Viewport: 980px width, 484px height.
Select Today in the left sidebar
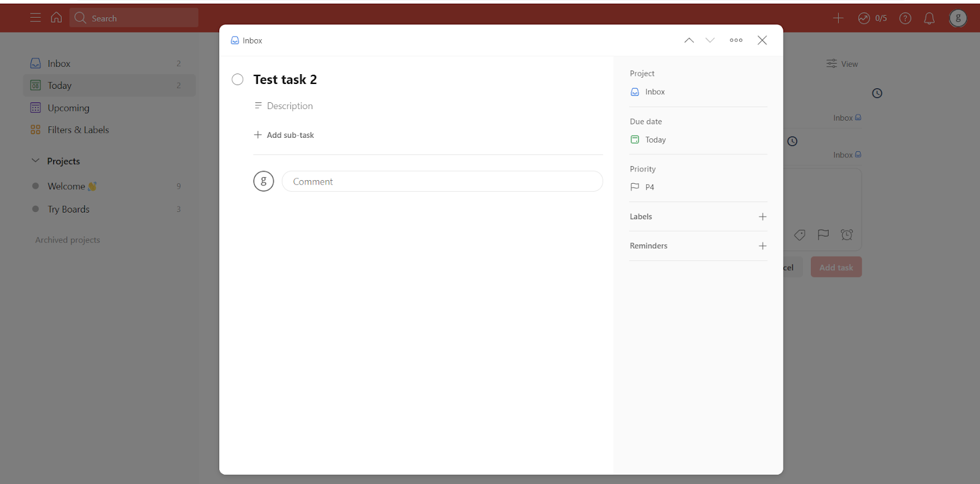[110, 85]
